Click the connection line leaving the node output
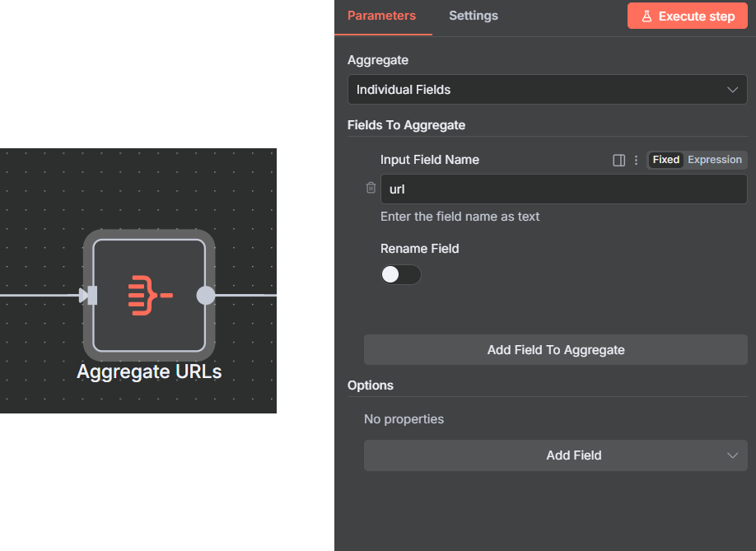756x551 pixels. [247, 295]
